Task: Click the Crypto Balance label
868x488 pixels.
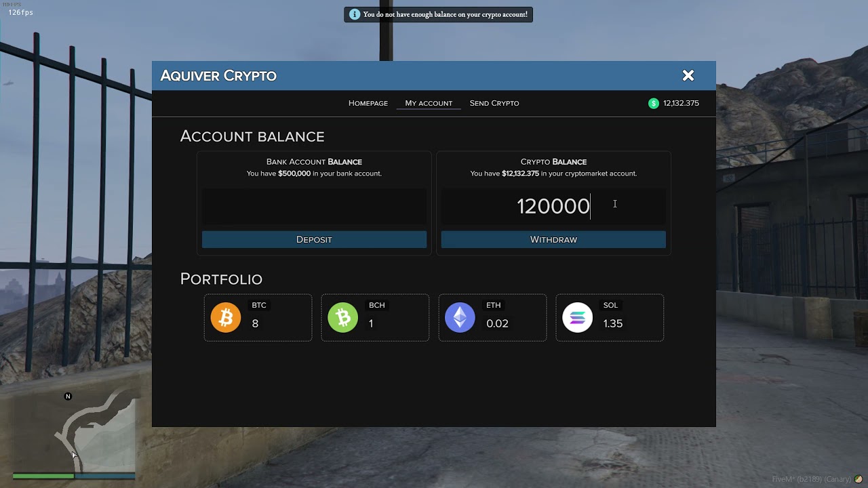Action: pyautogui.click(x=553, y=162)
